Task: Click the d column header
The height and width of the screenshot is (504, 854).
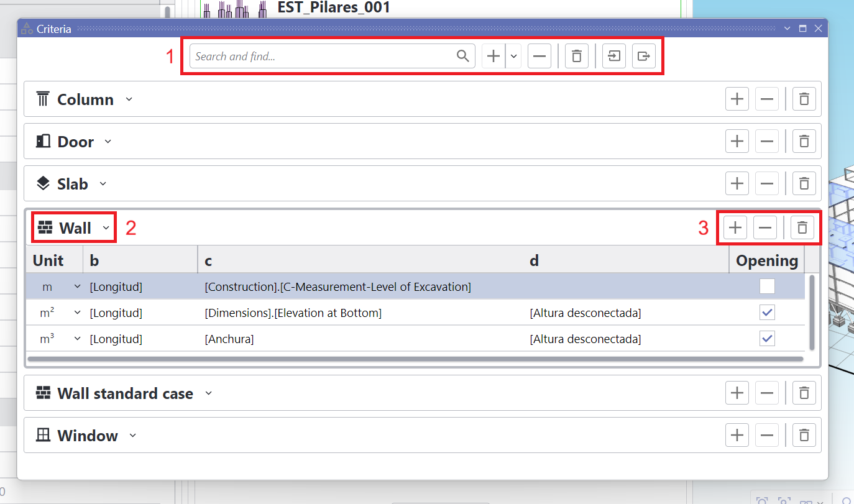Action: (626, 260)
